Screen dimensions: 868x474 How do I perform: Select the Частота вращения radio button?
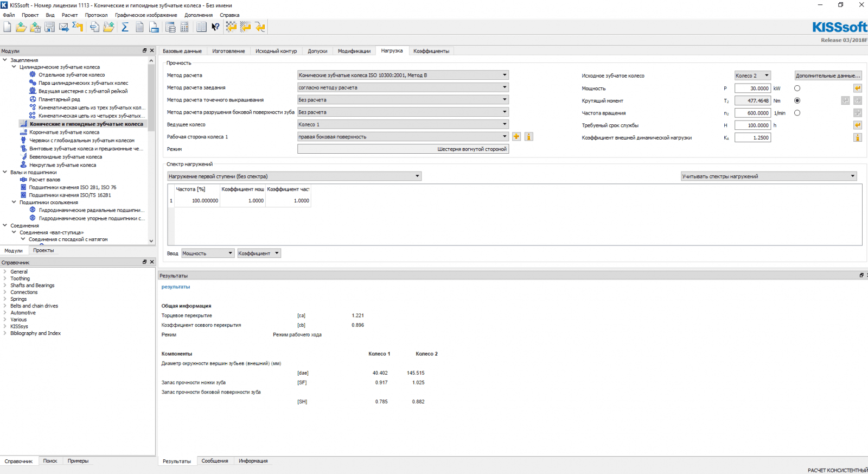tap(797, 113)
